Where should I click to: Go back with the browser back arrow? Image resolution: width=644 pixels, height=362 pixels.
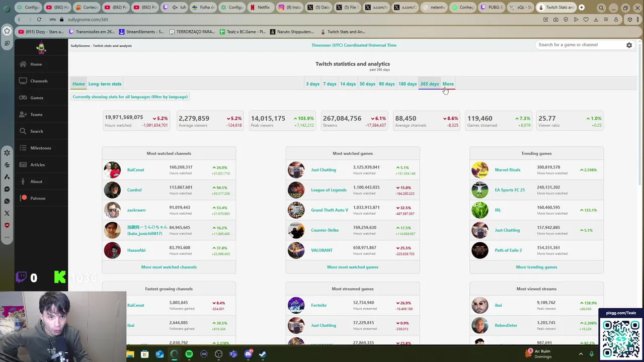19,20
